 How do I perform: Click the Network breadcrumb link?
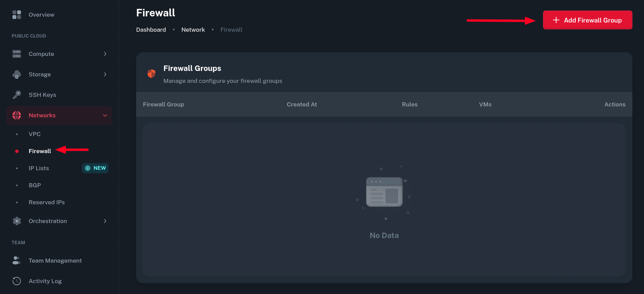193,30
